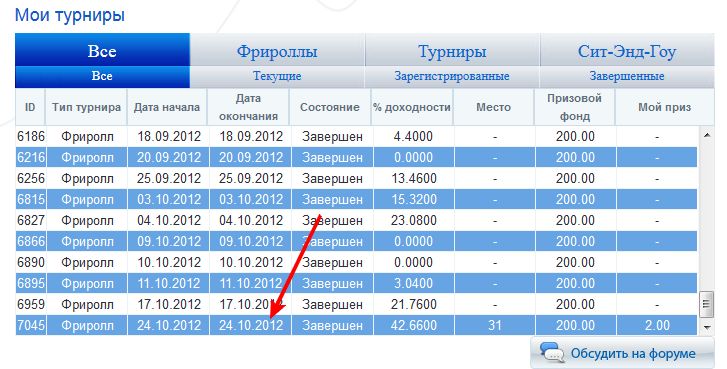This screenshot has height=369, width=727.
Task: Click start date 10.10.2012
Action: coord(169,262)
